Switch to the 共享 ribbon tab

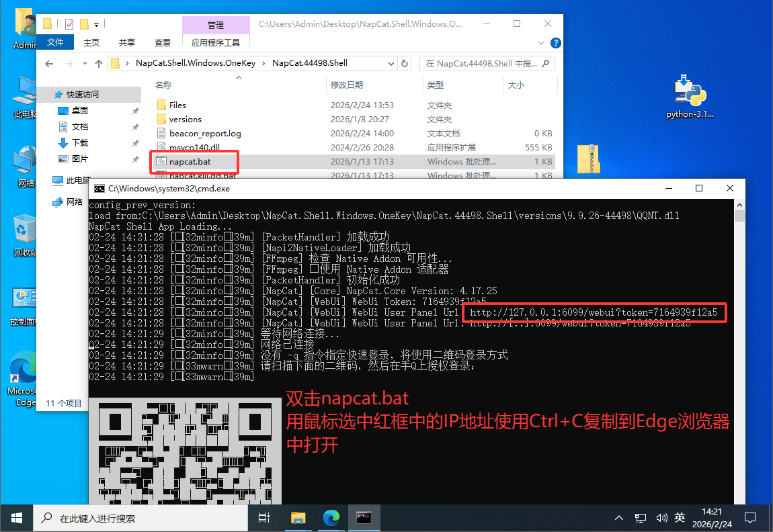126,42
